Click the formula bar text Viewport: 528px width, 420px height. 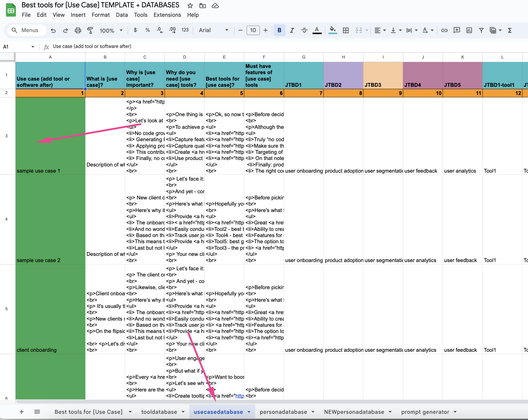point(92,46)
